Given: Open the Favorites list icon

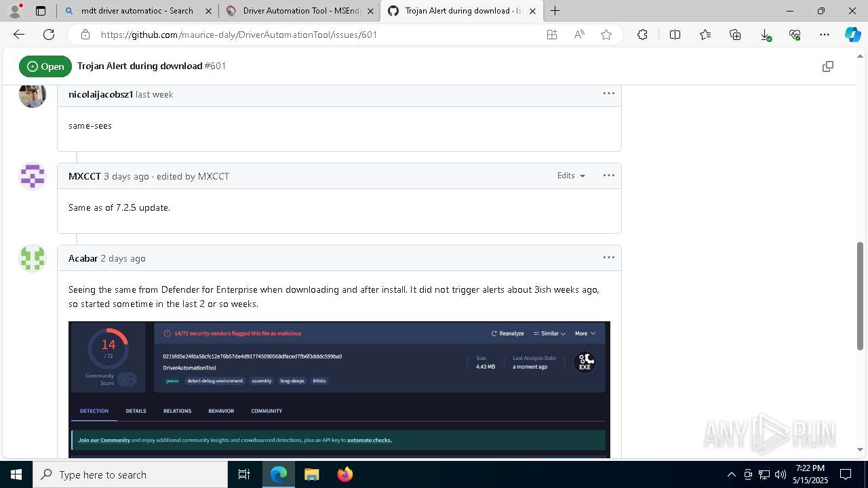Looking at the screenshot, I should 705,35.
